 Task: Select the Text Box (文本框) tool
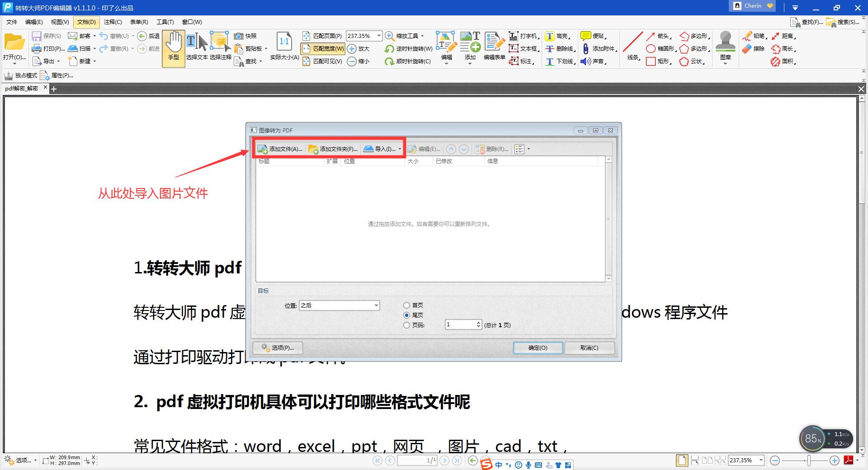pos(524,48)
